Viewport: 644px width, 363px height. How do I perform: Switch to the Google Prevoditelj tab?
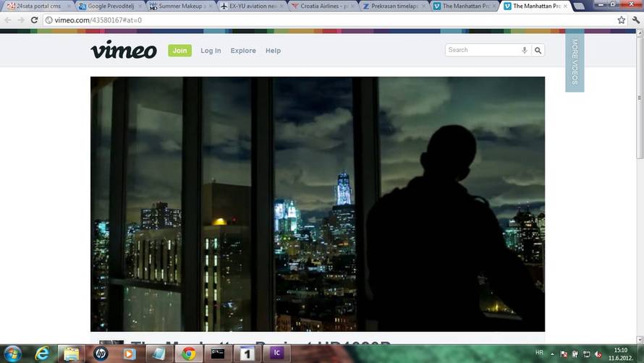coord(110,7)
